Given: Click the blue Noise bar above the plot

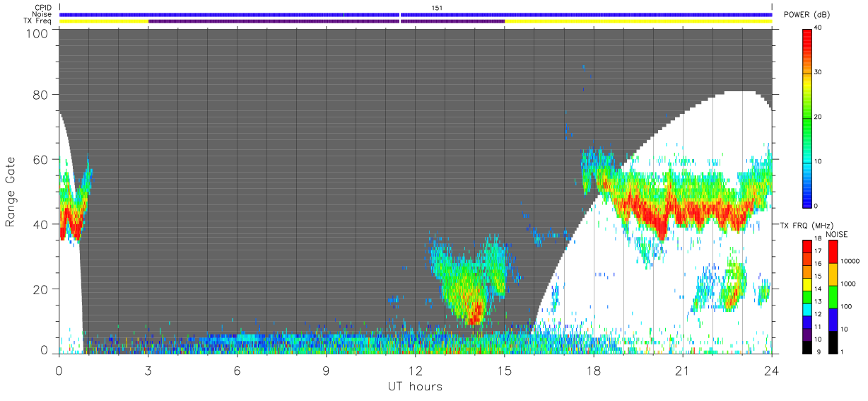Looking at the screenshot, I should 416,14.
